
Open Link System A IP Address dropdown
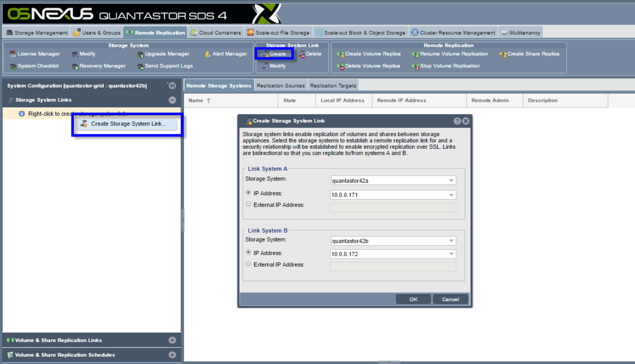451,195
